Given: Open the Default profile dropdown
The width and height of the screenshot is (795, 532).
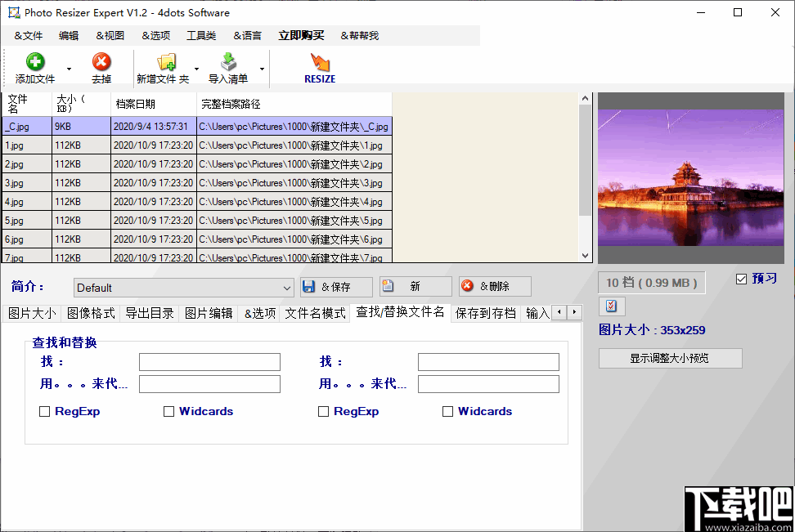Looking at the screenshot, I should (x=287, y=288).
